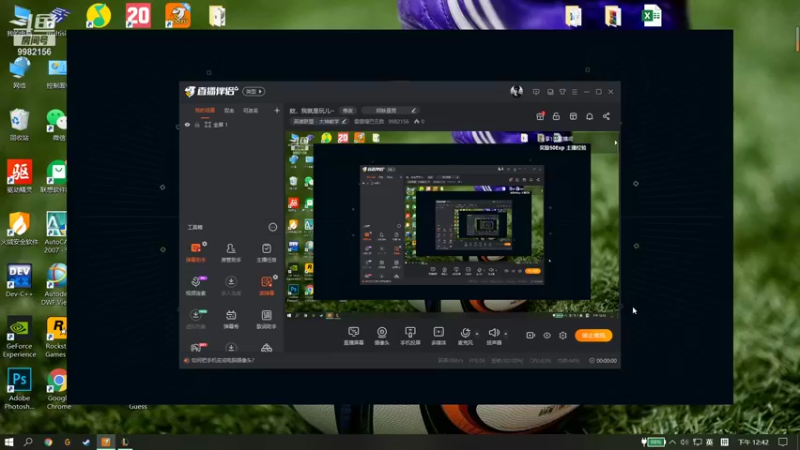Open the stream settings gear icon
This screenshot has height=450, width=800.
(563, 335)
